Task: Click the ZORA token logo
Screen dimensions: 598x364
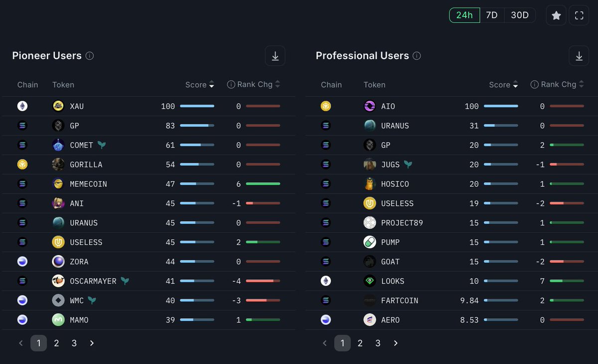Action: point(58,261)
